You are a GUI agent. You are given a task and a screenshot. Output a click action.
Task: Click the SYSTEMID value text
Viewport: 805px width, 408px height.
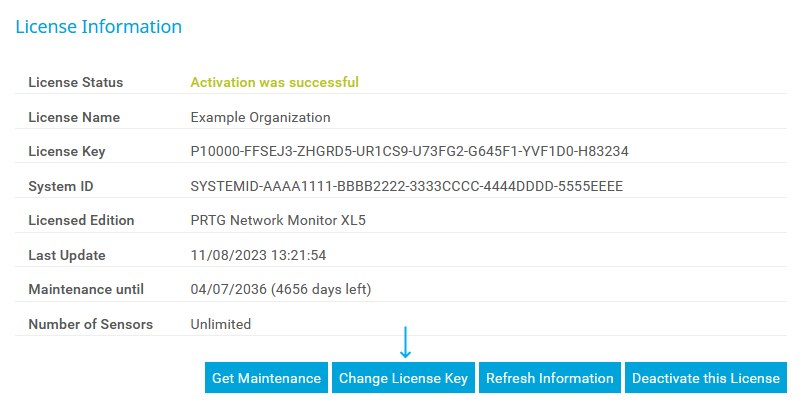pyautogui.click(x=407, y=186)
